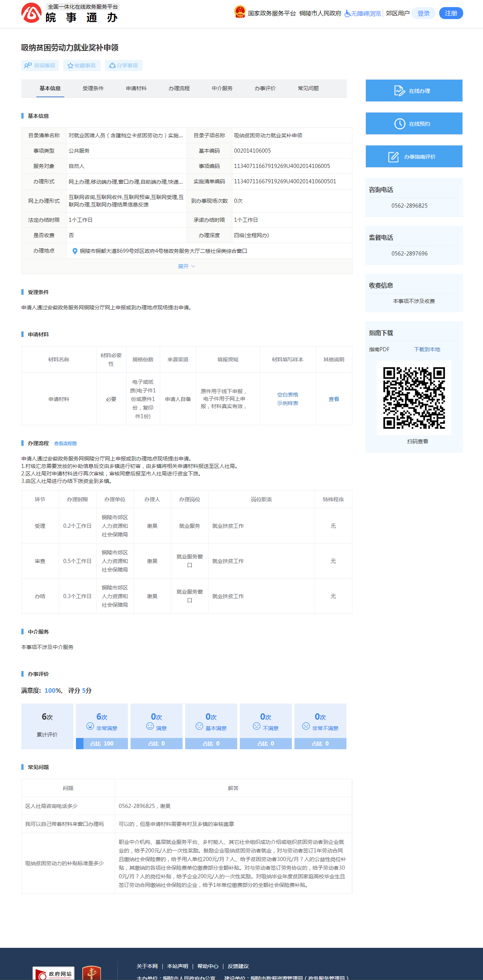Click the 非常满意 smiley face rating icon
483x980 pixels.
(x=90, y=726)
